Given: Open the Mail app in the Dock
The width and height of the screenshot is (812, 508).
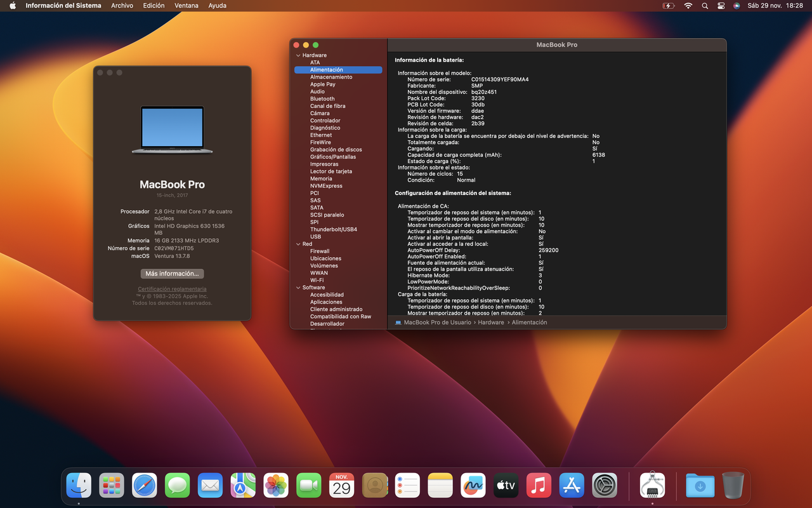Looking at the screenshot, I should coord(210,485).
